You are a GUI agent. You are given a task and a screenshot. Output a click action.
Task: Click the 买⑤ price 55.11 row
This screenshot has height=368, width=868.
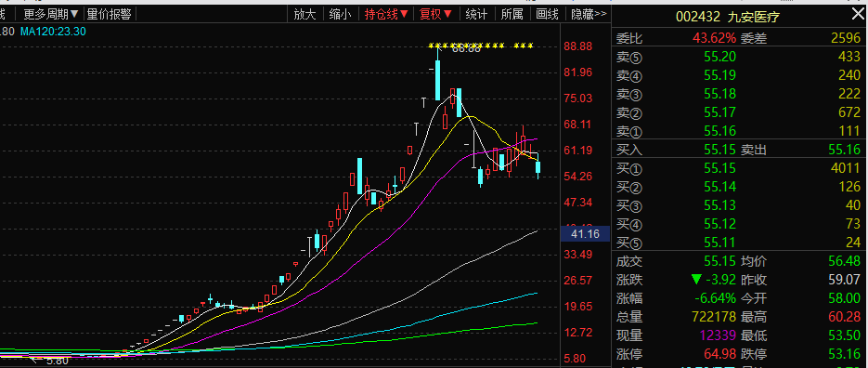(739, 243)
